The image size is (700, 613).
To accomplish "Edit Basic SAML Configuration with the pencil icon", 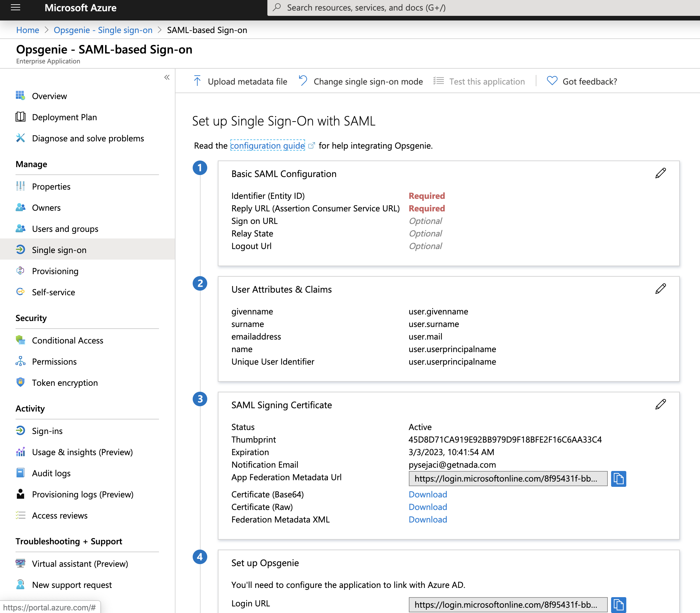I will [x=660, y=173].
